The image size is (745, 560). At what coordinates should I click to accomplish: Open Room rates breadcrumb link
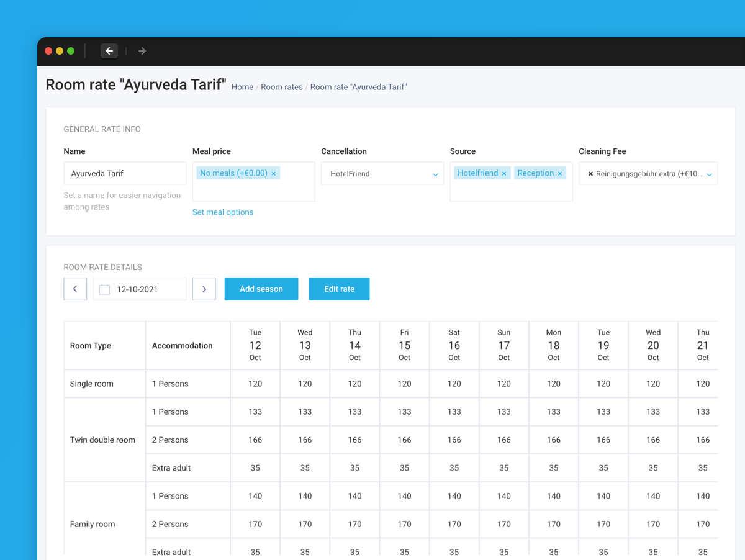click(281, 87)
